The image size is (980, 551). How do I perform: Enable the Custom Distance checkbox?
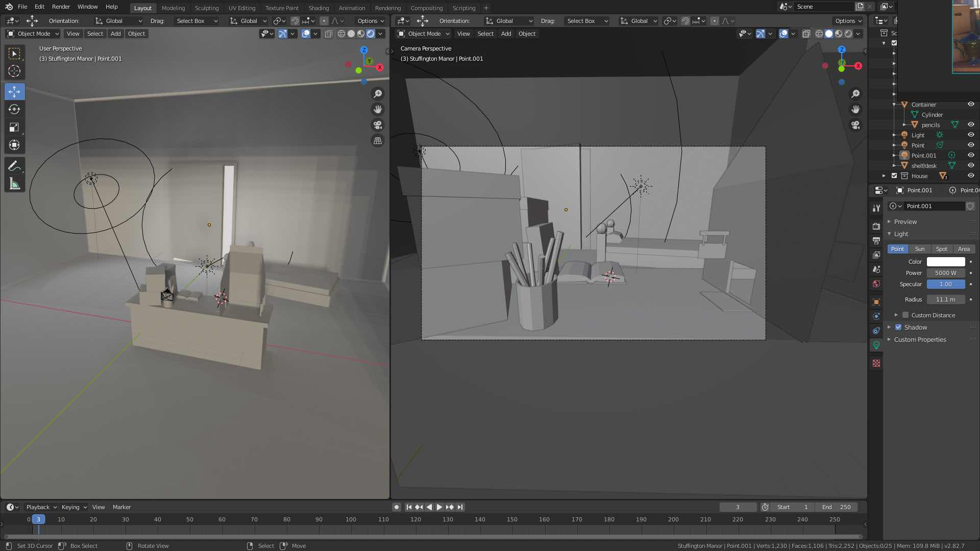coord(905,315)
